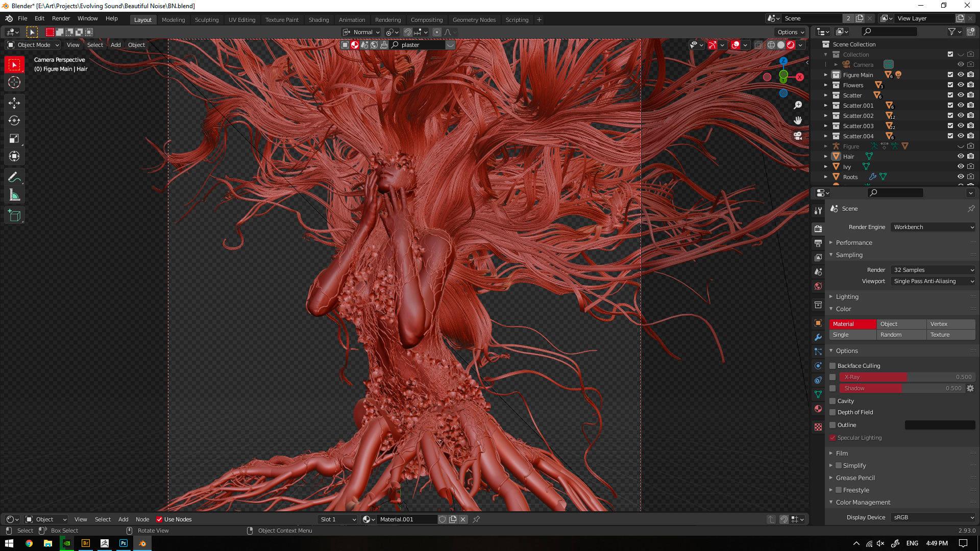Click the pan view hand icon
The image size is (980, 551).
798,120
